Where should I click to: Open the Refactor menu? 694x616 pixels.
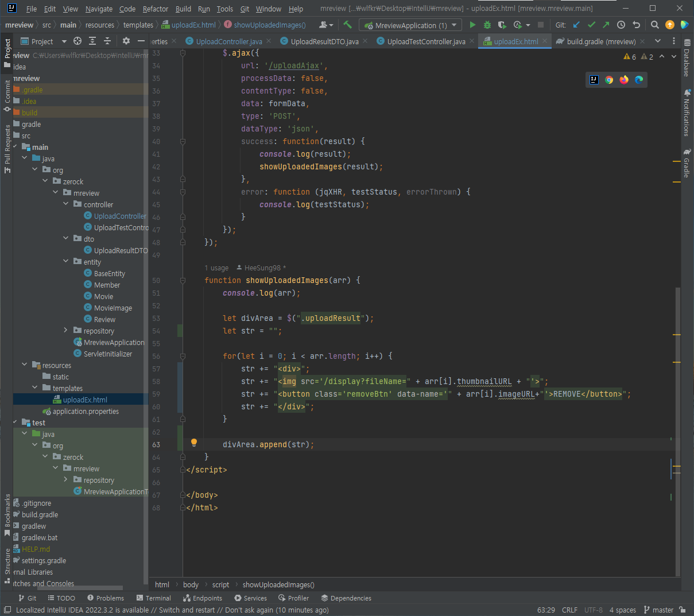click(156, 9)
